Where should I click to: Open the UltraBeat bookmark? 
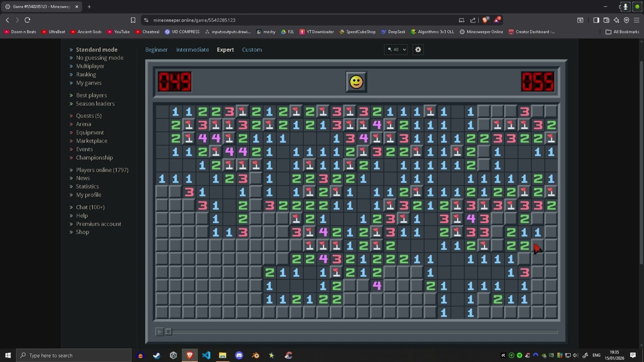click(x=53, y=32)
